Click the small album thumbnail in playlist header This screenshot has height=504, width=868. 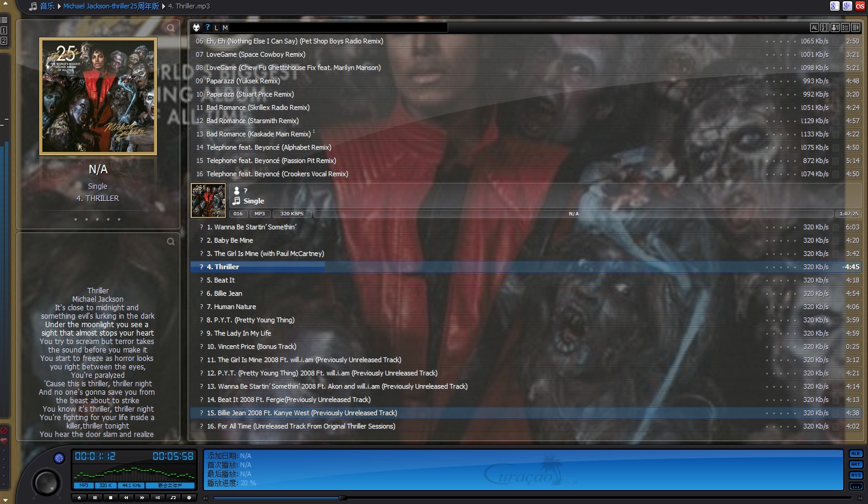[x=208, y=200]
